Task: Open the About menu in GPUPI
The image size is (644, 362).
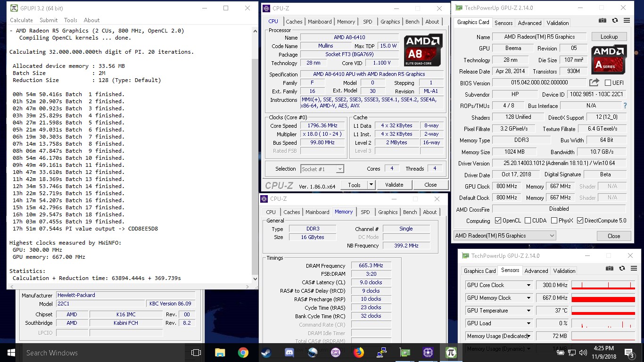Action: 91,20
